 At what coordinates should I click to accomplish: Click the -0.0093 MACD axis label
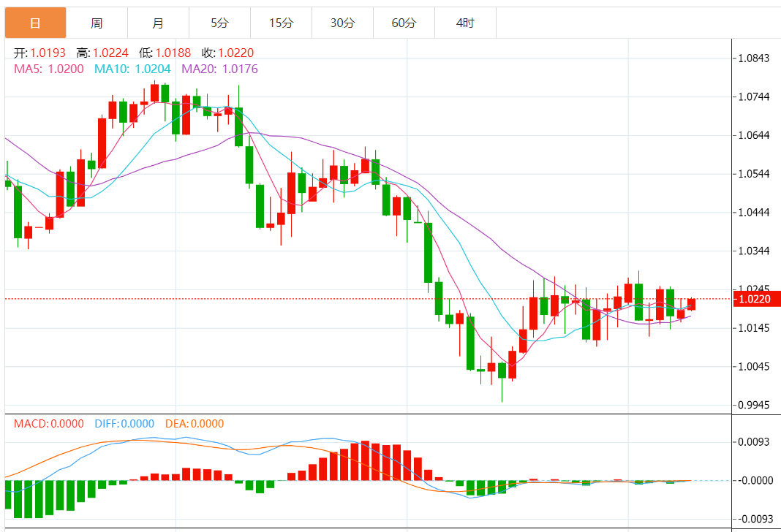pos(755,519)
